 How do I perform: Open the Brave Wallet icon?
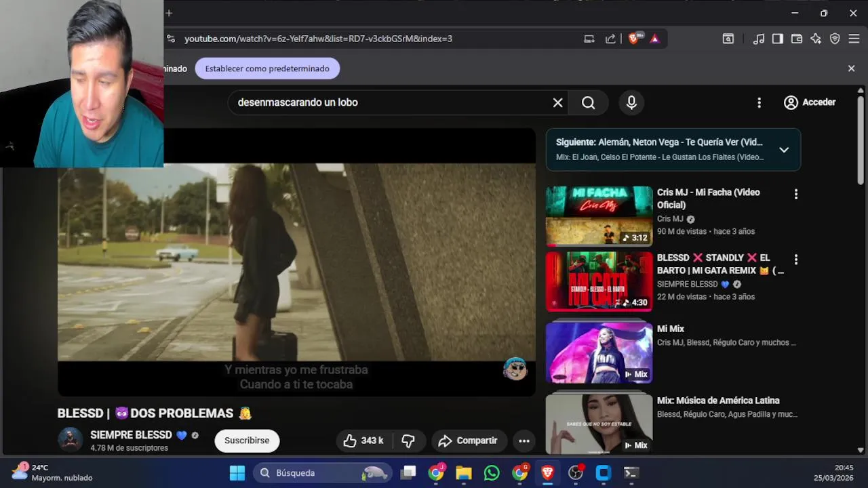pos(797,39)
